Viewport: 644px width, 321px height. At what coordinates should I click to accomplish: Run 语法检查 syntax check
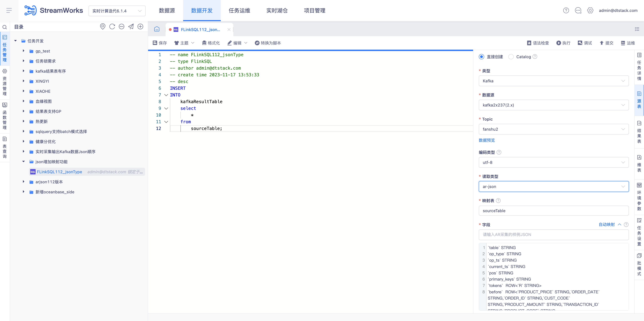pyautogui.click(x=538, y=43)
